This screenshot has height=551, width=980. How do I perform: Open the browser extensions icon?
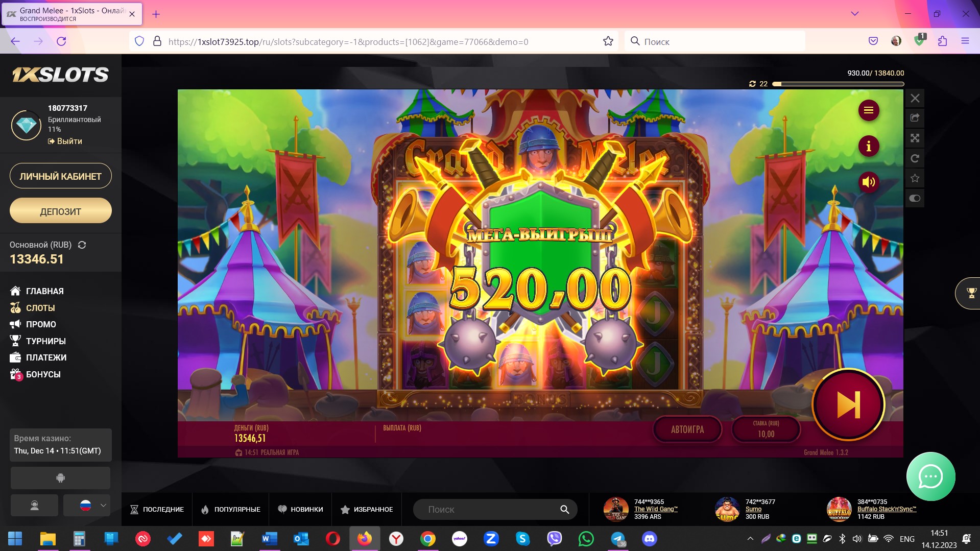[942, 41]
